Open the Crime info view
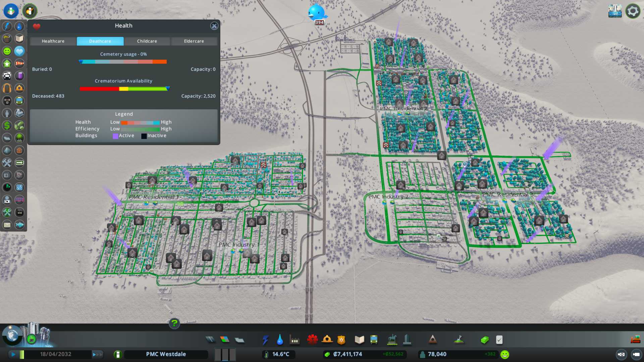 [7, 101]
